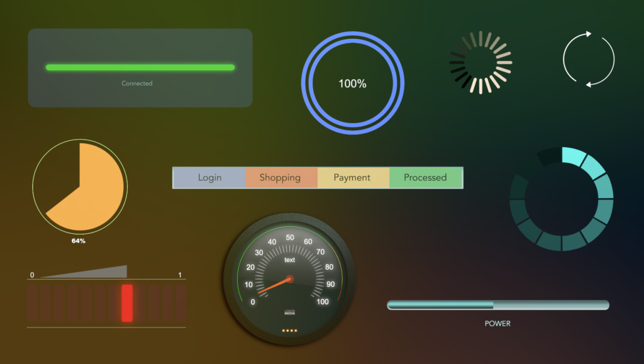Click the media logo on the gauge face

coord(289,312)
